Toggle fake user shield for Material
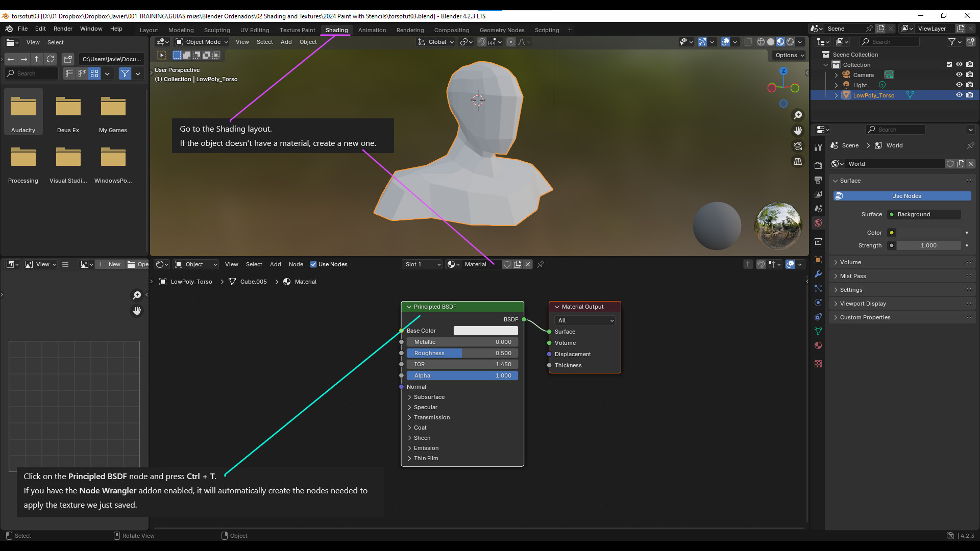The height and width of the screenshot is (551, 980). pyautogui.click(x=507, y=264)
